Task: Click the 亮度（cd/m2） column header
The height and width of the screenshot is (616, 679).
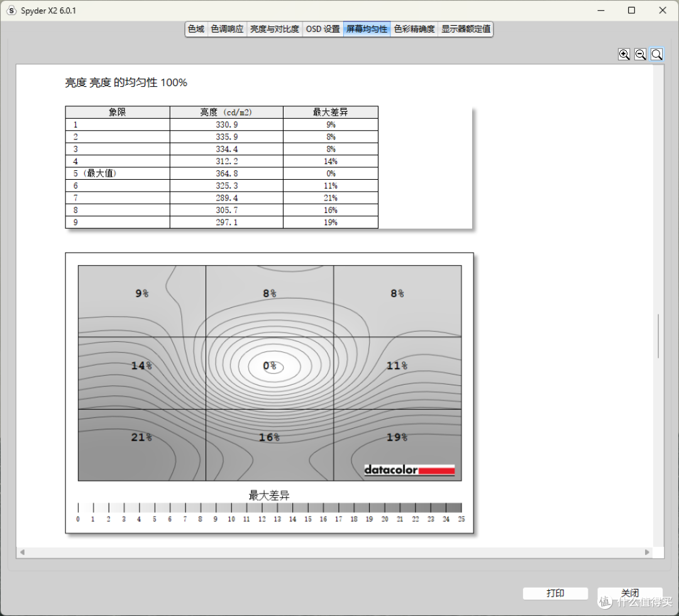Action: pyautogui.click(x=226, y=112)
